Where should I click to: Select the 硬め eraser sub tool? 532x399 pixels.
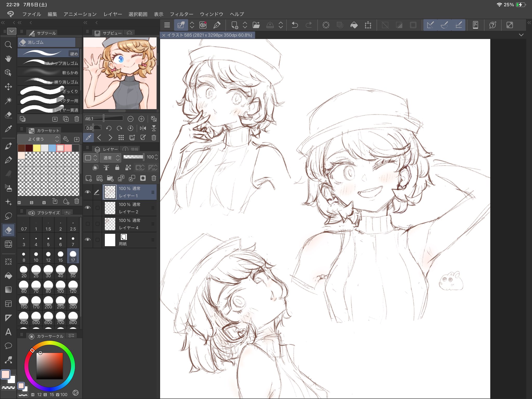(48, 53)
